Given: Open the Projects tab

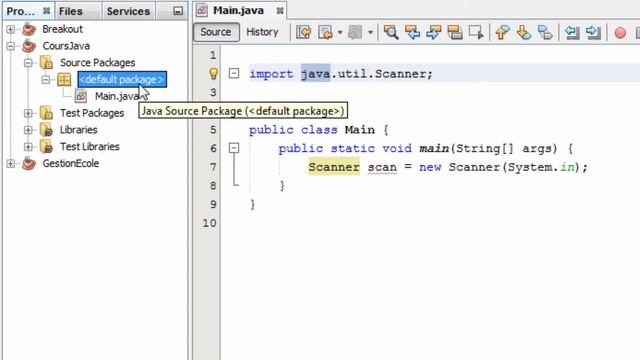Looking at the screenshot, I should (x=20, y=11).
